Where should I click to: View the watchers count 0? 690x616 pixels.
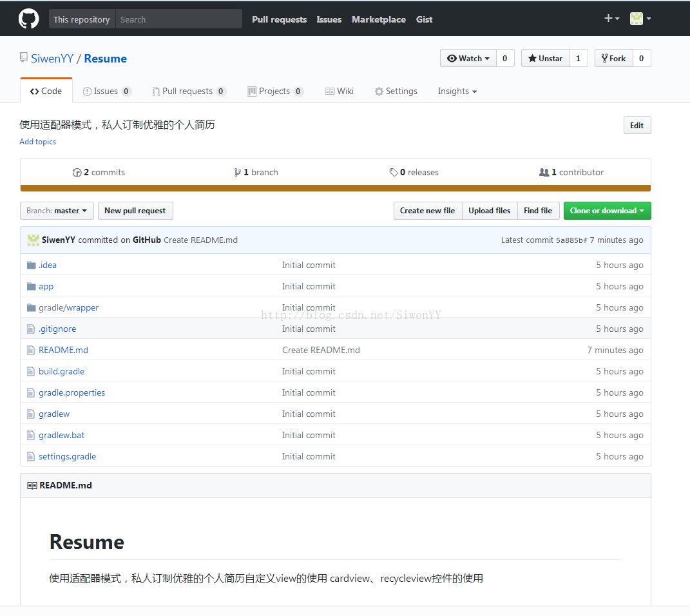(505, 58)
